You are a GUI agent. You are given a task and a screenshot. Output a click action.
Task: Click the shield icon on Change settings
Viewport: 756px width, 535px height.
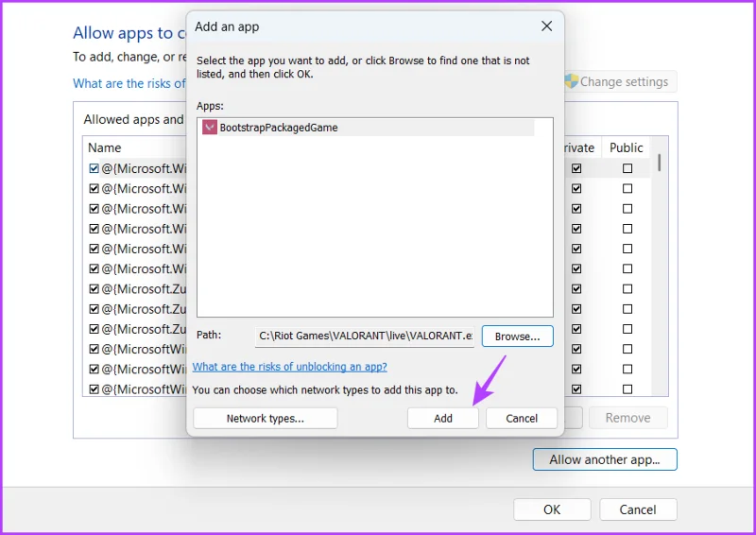coord(572,81)
